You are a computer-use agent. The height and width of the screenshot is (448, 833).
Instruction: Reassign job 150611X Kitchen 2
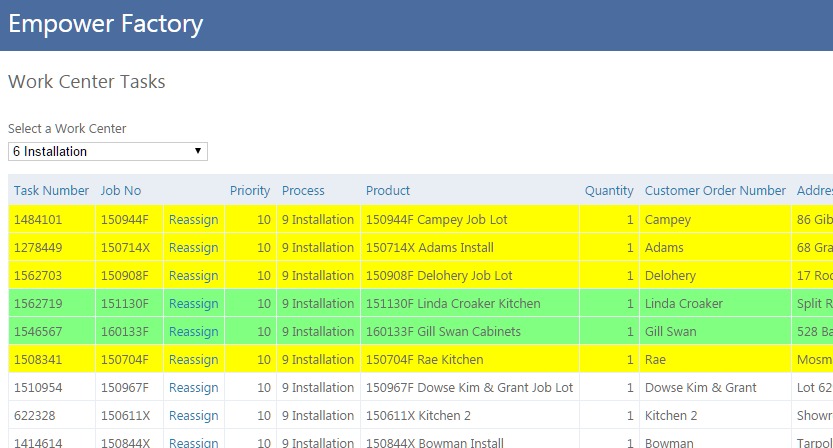click(193, 416)
